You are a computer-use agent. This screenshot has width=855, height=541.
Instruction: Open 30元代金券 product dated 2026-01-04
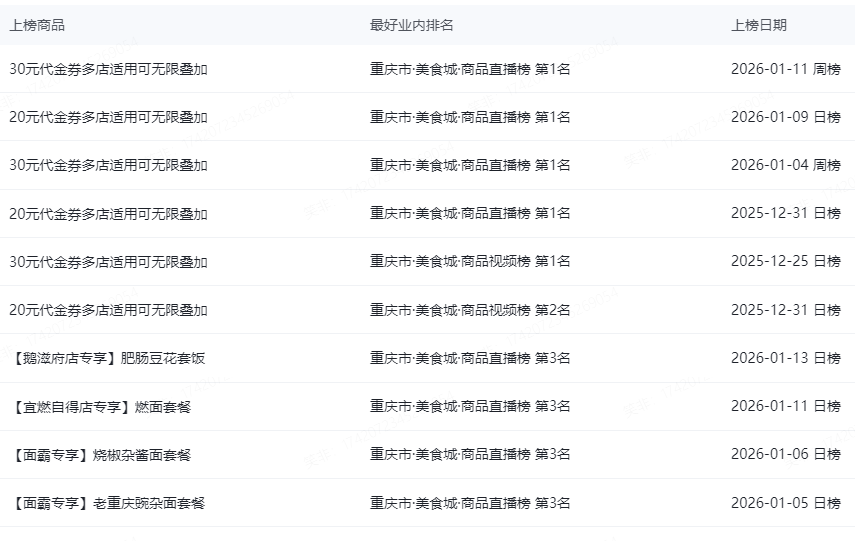click(109, 165)
